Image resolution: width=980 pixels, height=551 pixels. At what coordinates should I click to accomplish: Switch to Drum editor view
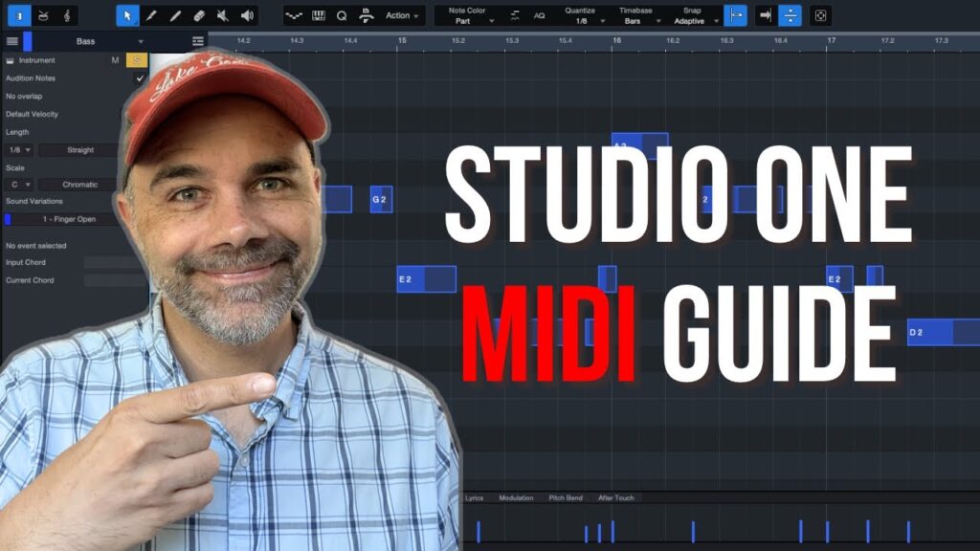[x=42, y=15]
